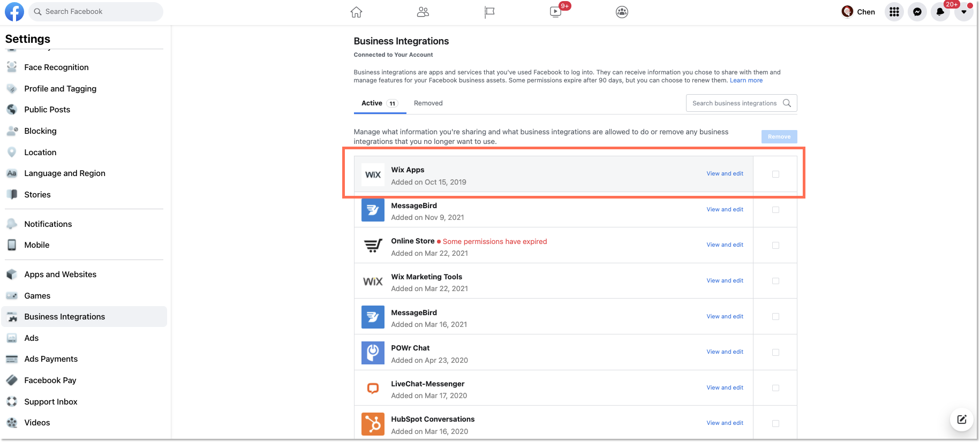Viewport: 980px width, 442px height.
Task: Click the magnifier icon in integrations search
Action: 787,103
